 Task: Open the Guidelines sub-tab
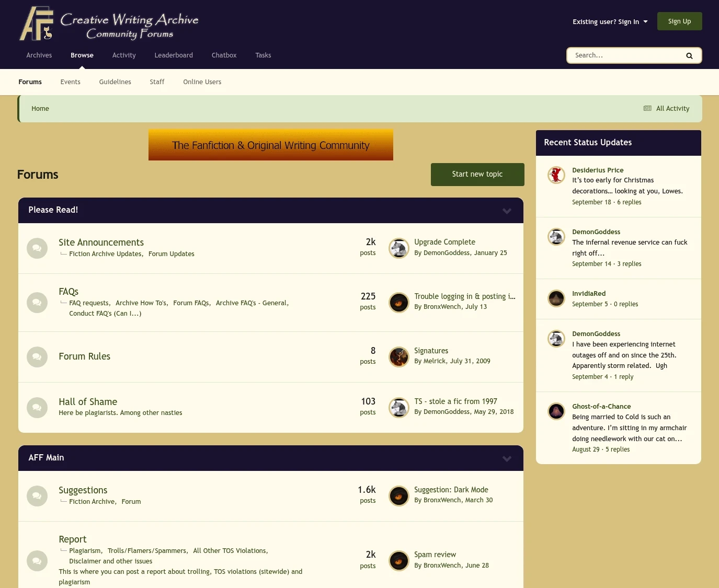[x=115, y=82]
